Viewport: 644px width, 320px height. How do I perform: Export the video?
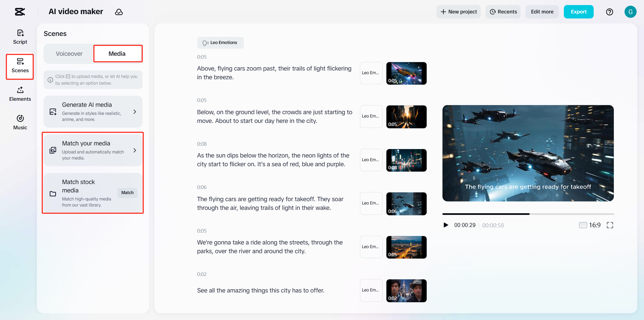(x=579, y=12)
